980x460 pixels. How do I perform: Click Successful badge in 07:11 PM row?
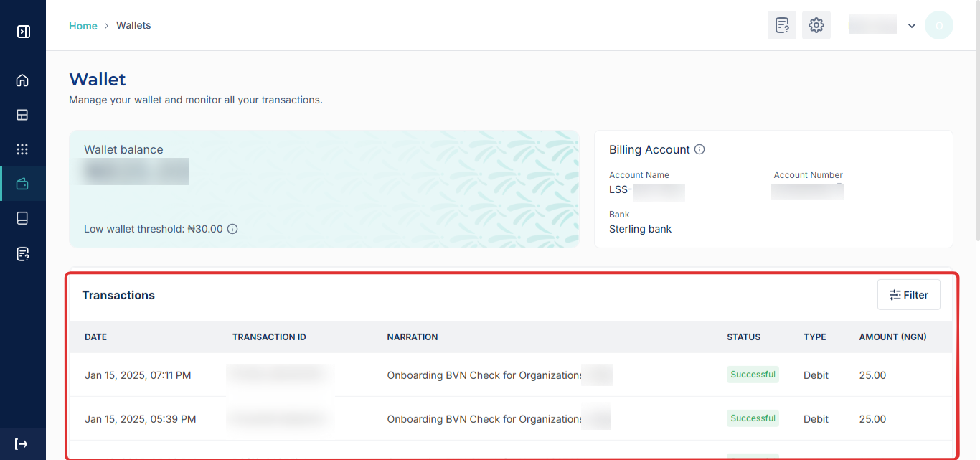click(x=753, y=375)
